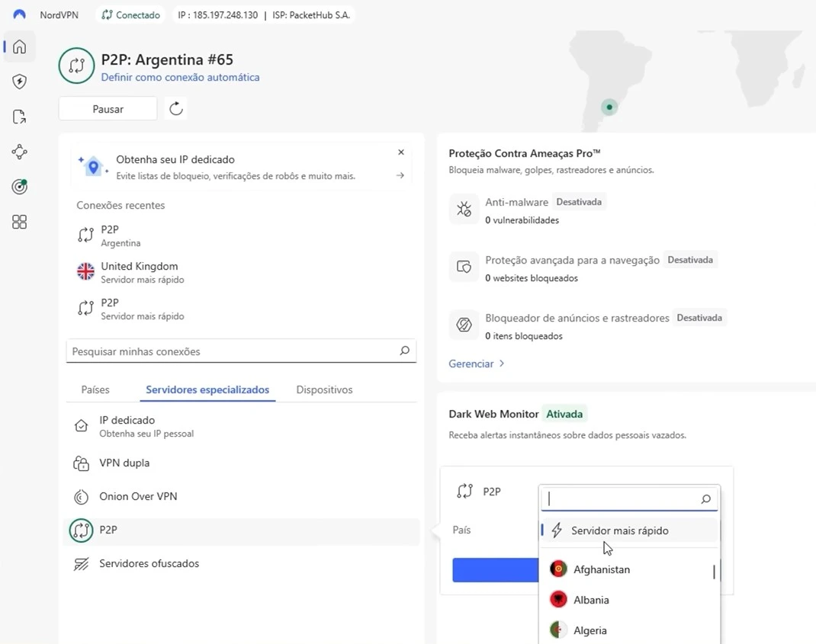
Task: Open the Home icon in the sidebar
Action: click(19, 46)
